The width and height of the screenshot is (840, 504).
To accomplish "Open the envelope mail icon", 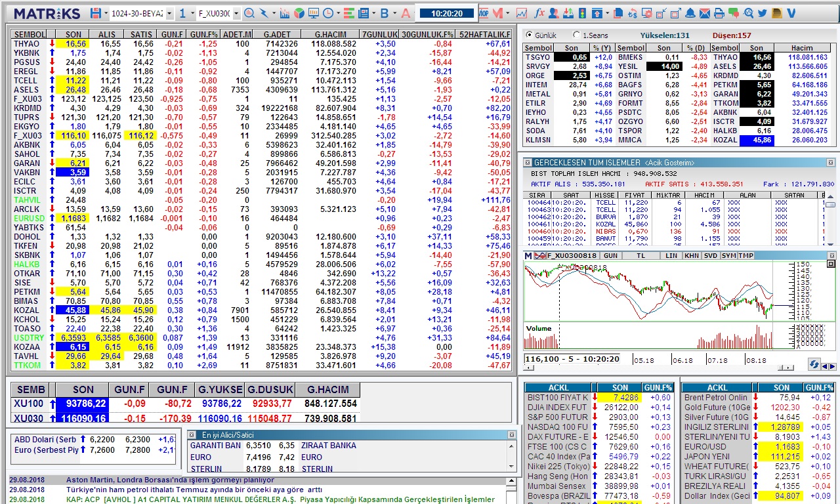I will [x=704, y=13].
